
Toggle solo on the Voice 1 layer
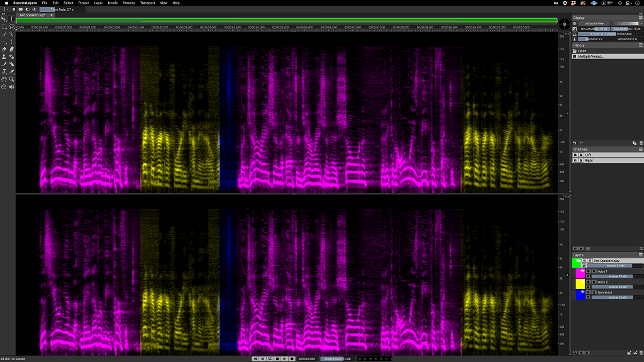(594, 271)
